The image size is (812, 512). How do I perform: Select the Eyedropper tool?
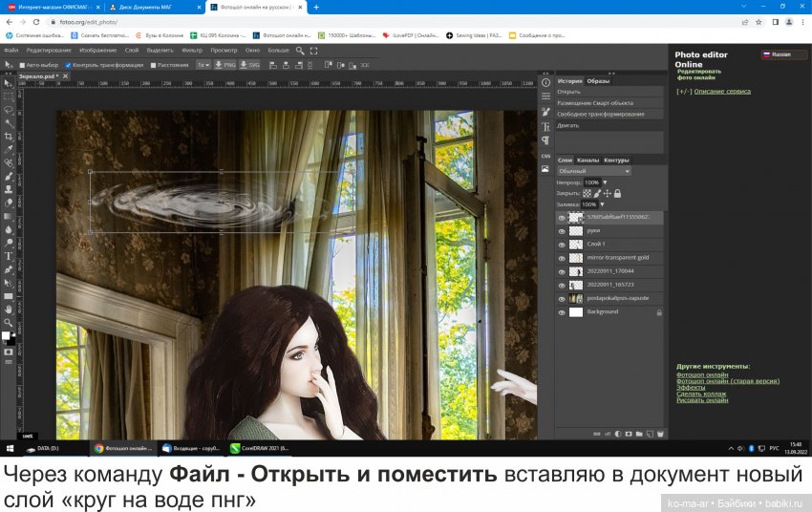click(x=9, y=150)
